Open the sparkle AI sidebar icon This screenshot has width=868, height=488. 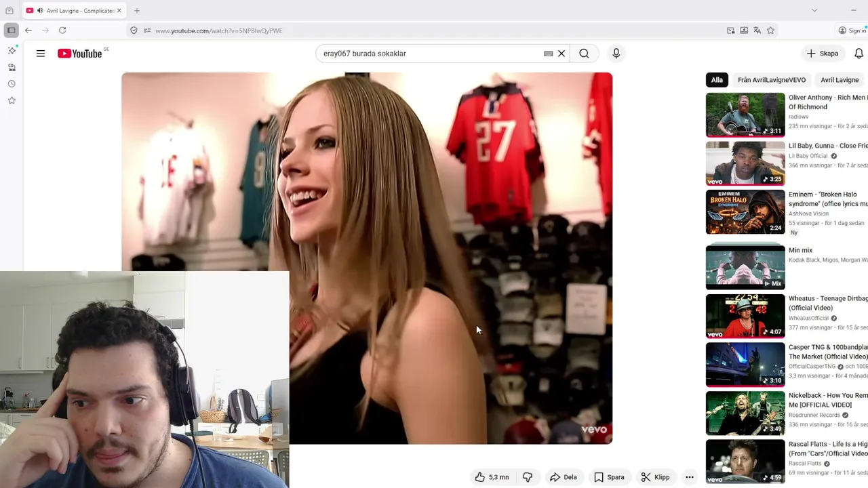coord(12,51)
